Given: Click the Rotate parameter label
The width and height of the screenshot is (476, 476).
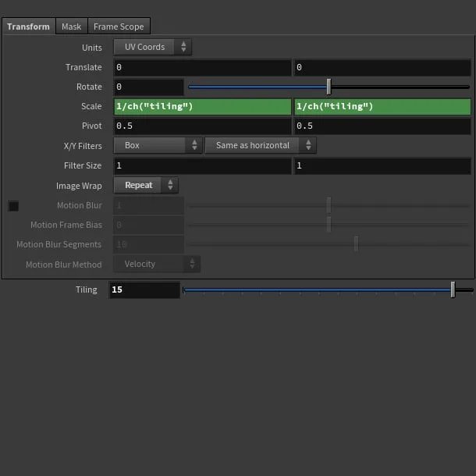Looking at the screenshot, I should click(89, 87).
